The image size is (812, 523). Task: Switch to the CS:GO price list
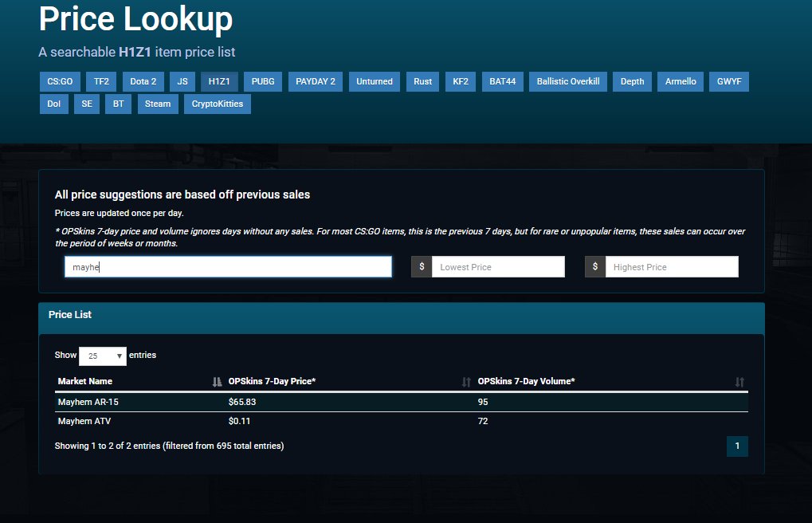(x=60, y=81)
